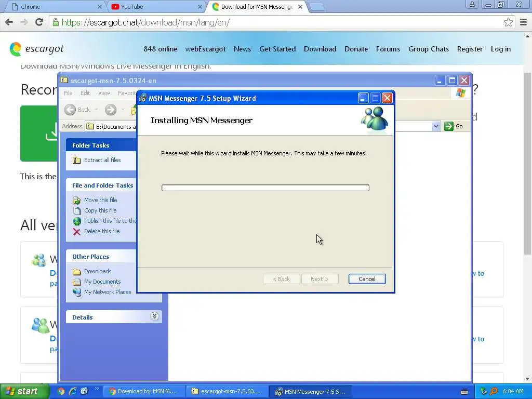Click the My Network Places icon
The width and height of the screenshot is (532, 399).
click(77, 292)
